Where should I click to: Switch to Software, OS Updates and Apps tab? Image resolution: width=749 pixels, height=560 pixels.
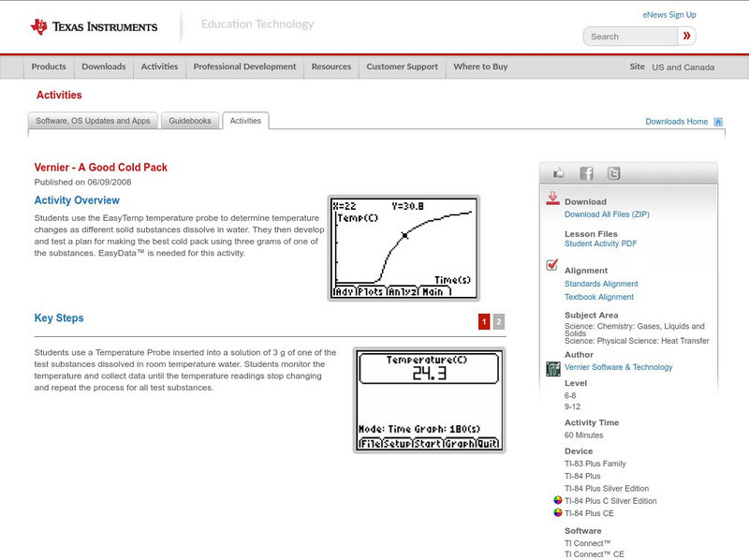pos(93,121)
